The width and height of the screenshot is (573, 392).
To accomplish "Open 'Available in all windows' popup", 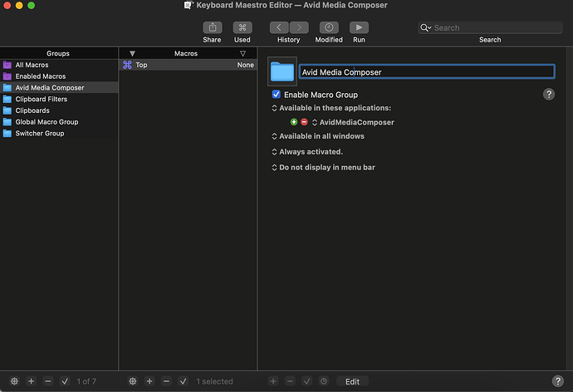I will [318, 136].
